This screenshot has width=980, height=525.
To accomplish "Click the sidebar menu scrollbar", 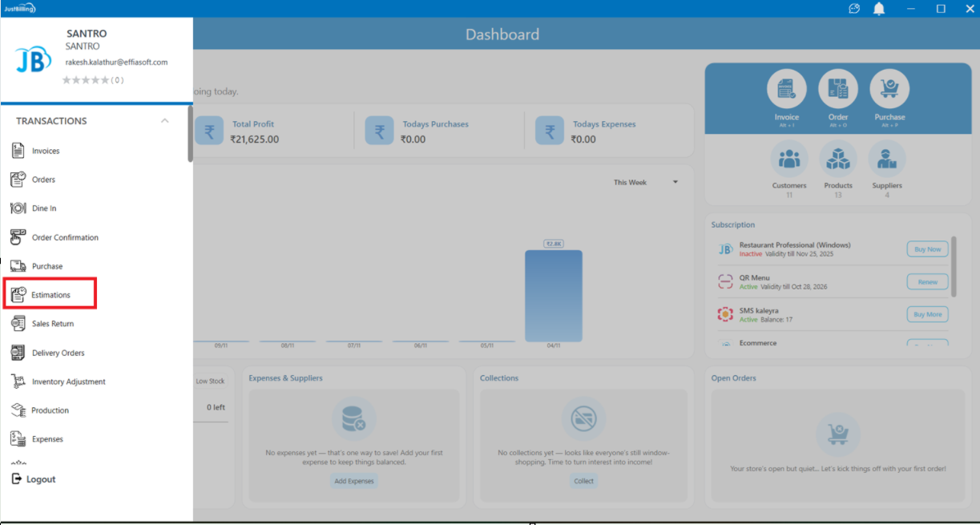I will coord(190,135).
